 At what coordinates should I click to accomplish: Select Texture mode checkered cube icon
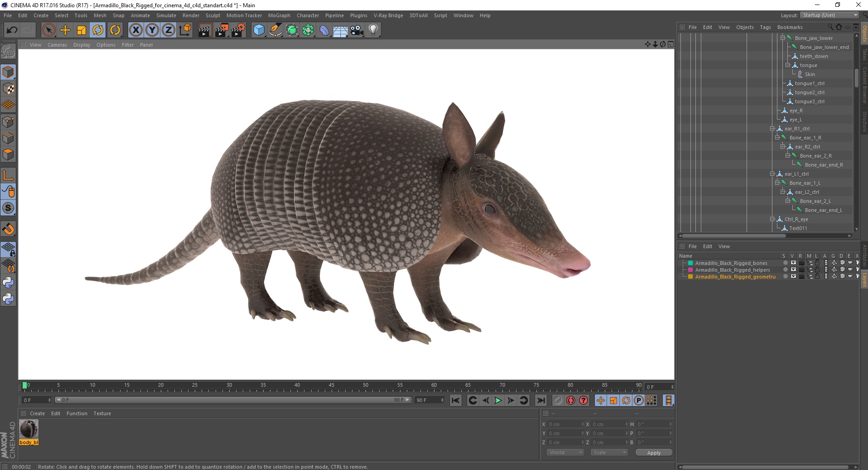click(x=8, y=89)
